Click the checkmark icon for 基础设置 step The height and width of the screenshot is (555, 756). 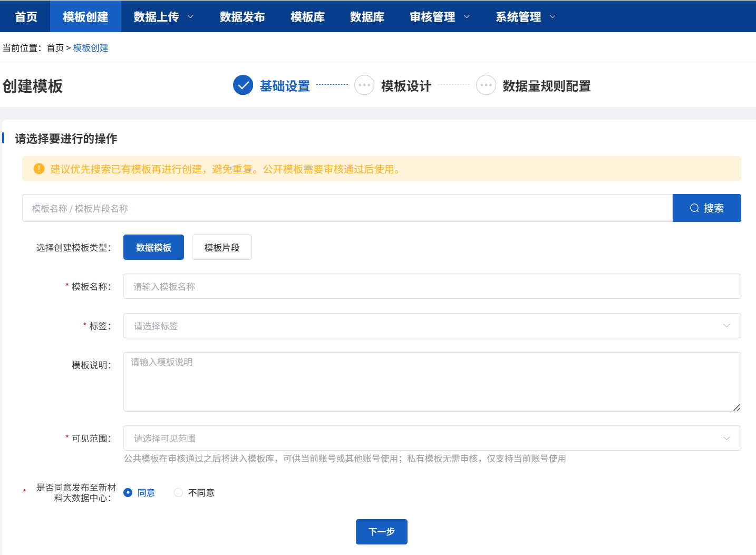(x=243, y=85)
